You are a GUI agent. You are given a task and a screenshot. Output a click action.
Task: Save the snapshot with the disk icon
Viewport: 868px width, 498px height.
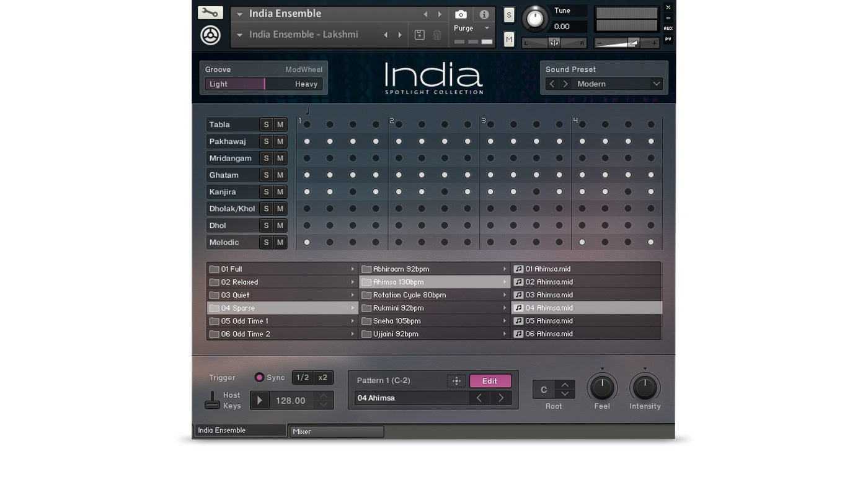click(420, 35)
